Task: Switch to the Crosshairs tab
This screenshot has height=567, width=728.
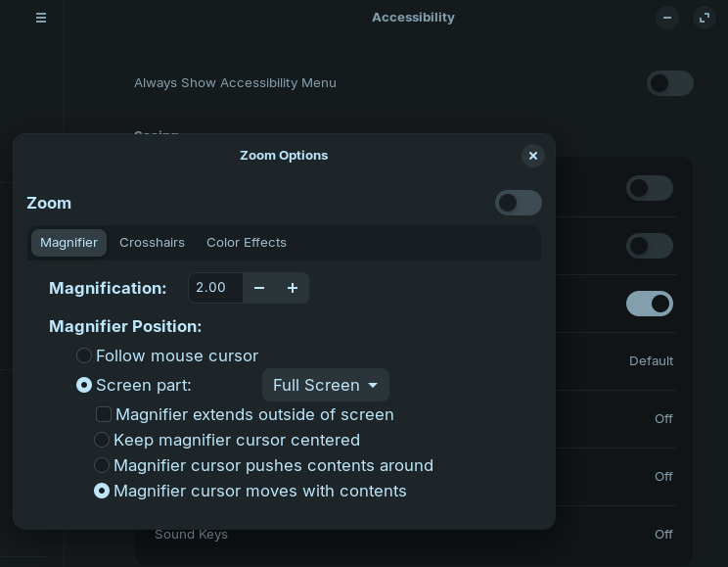Action: click(x=152, y=243)
